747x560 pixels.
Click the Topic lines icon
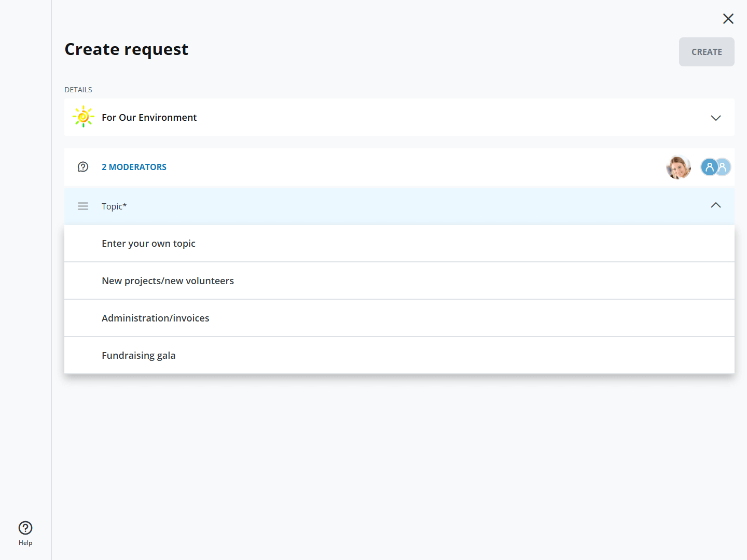[83, 206]
